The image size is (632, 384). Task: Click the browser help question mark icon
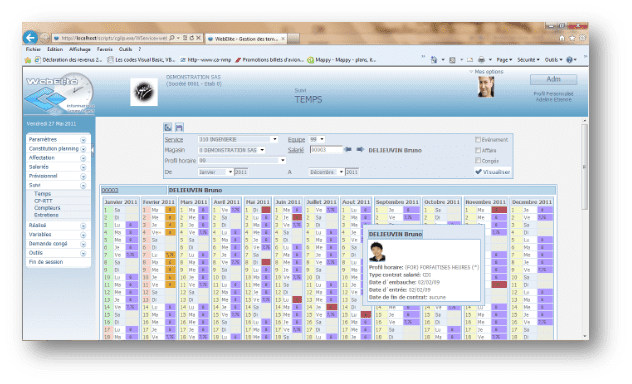[569, 60]
